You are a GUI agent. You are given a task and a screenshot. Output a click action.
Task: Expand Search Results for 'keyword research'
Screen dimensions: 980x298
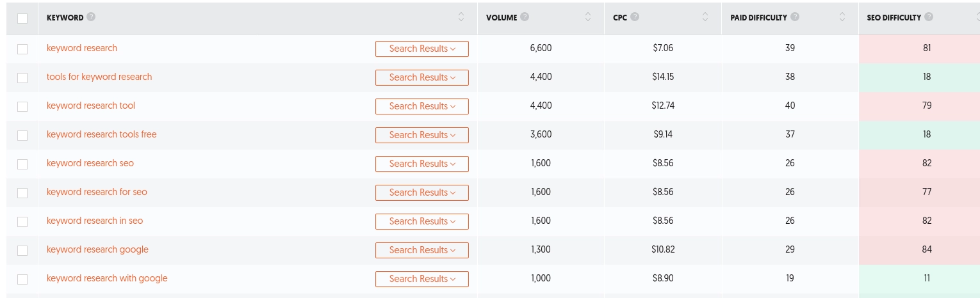click(422, 49)
